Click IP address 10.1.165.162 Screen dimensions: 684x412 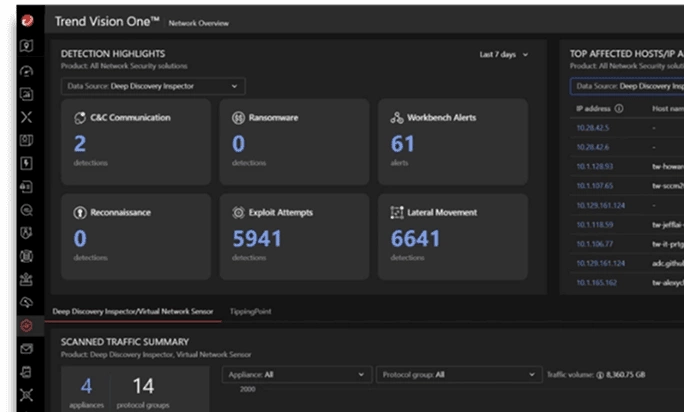pos(597,282)
